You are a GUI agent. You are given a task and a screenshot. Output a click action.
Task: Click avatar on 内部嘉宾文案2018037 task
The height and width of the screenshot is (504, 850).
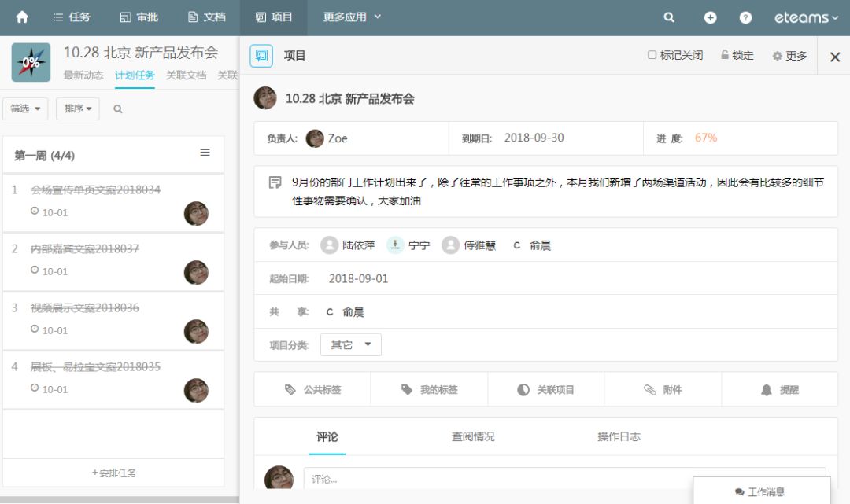coord(196,272)
